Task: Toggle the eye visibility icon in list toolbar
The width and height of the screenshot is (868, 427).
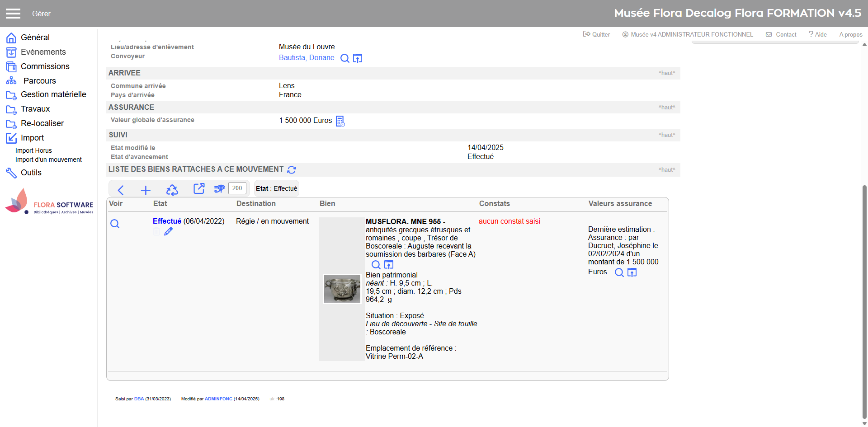Action: (x=219, y=189)
